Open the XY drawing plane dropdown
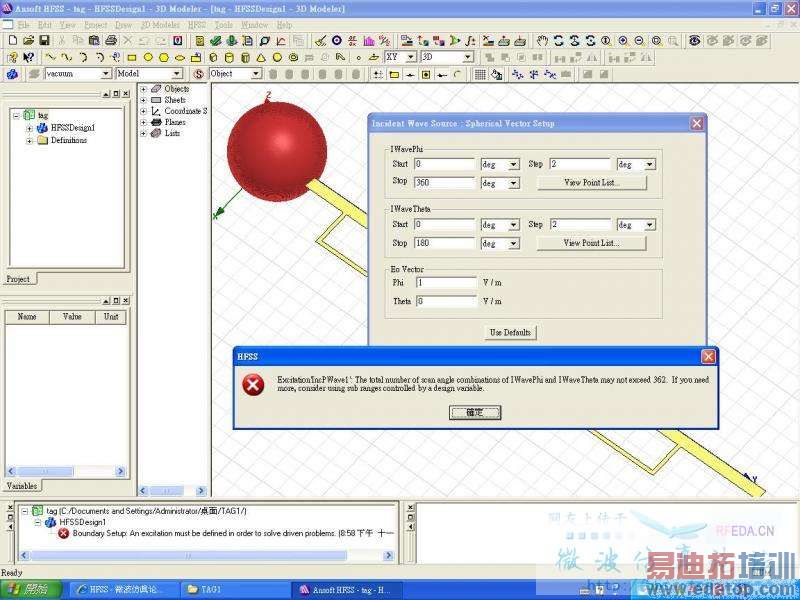The width and height of the screenshot is (800, 600). [411, 57]
